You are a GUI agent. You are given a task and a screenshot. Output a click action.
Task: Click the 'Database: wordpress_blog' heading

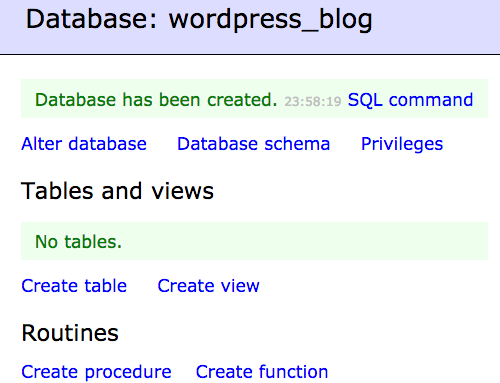pos(199,20)
